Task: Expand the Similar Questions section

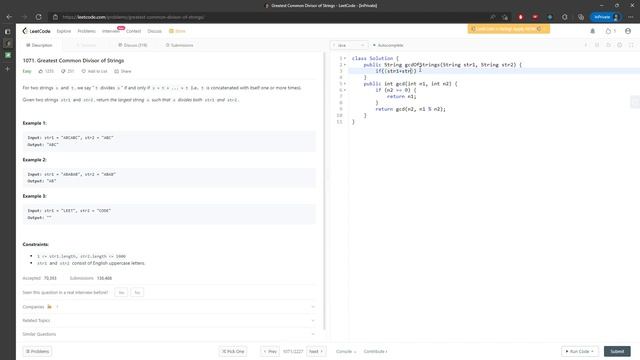Action: [169, 334]
